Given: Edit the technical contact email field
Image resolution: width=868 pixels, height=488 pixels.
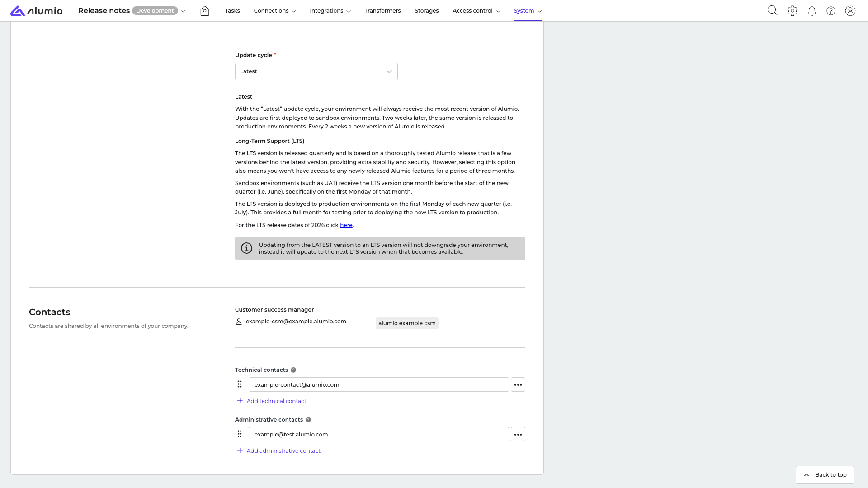Looking at the screenshot, I should [x=379, y=384].
